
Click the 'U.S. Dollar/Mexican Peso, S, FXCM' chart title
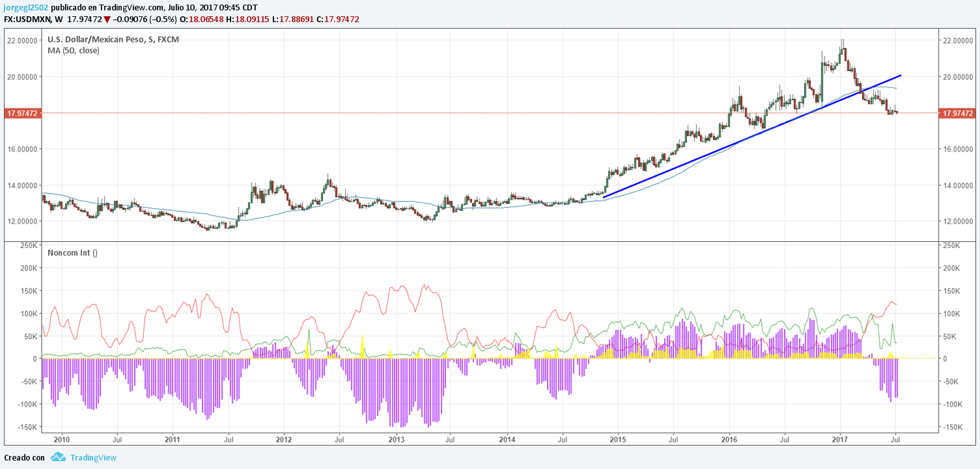113,40
